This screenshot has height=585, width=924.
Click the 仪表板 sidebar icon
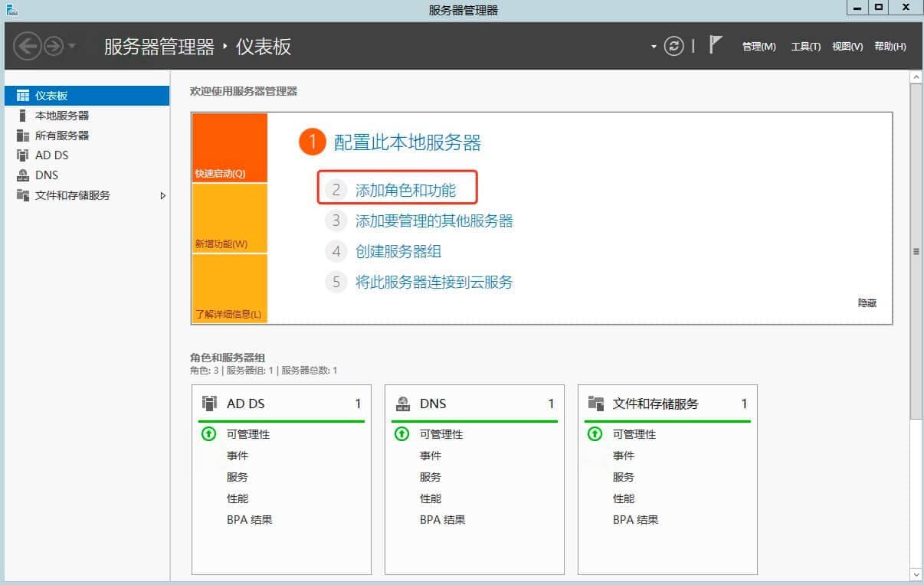(23, 96)
